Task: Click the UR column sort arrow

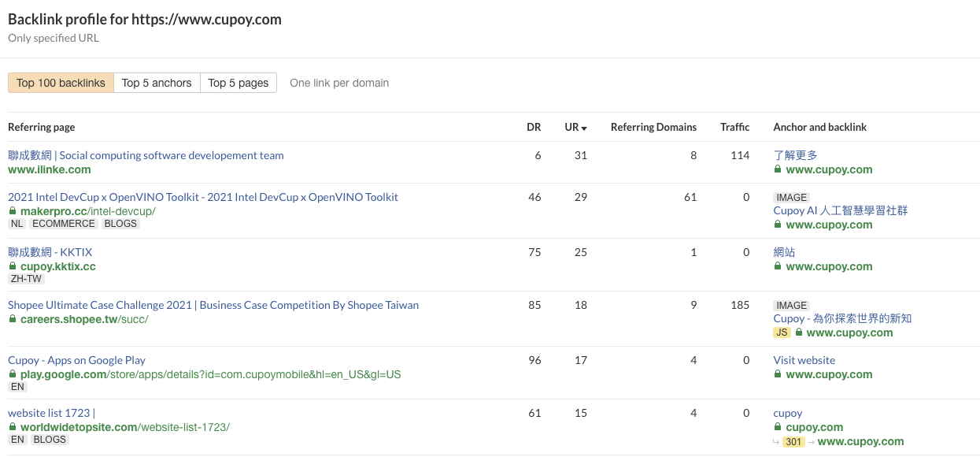Action: coord(584,128)
